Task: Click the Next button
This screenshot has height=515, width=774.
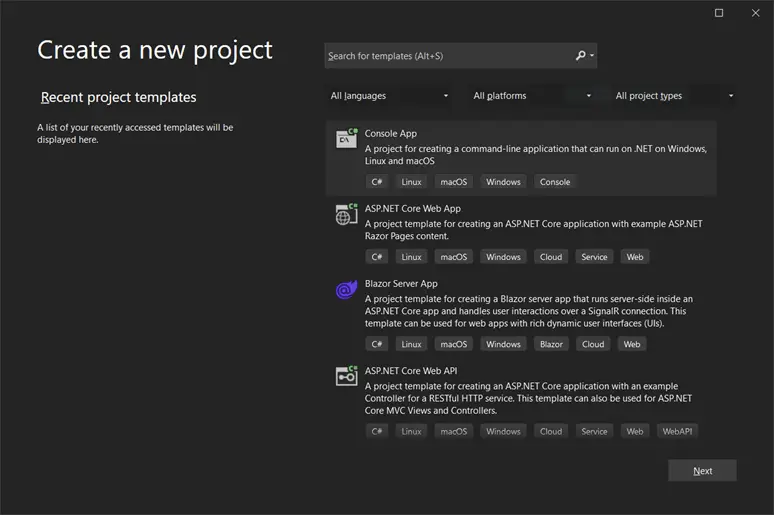Action: [702, 471]
